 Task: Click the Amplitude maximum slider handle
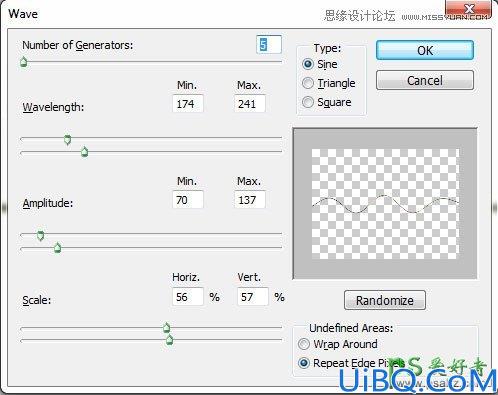[x=57, y=248]
